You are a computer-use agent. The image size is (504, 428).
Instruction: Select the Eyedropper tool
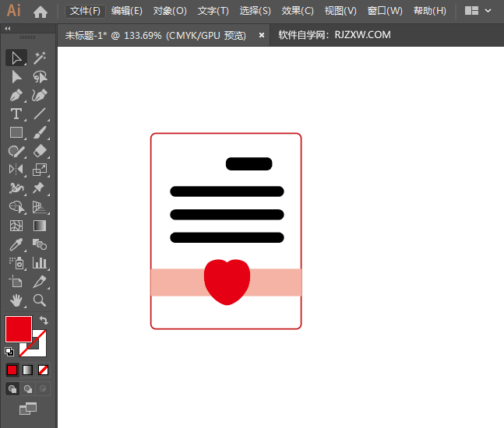[16, 244]
